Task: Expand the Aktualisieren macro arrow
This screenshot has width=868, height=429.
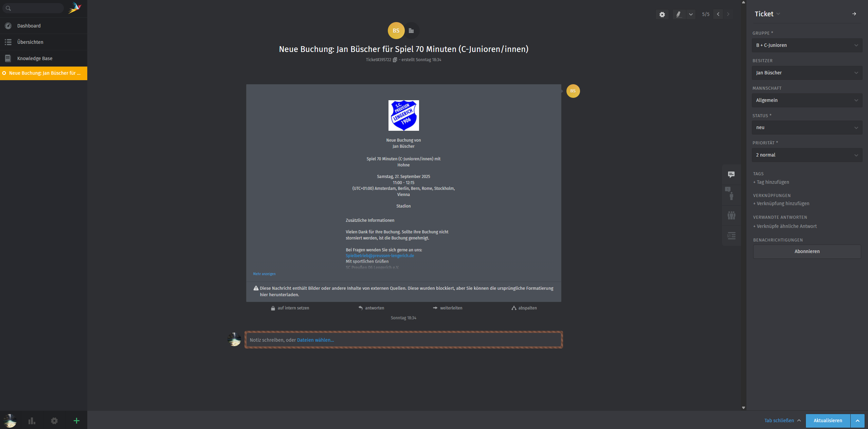Action: click(x=857, y=421)
